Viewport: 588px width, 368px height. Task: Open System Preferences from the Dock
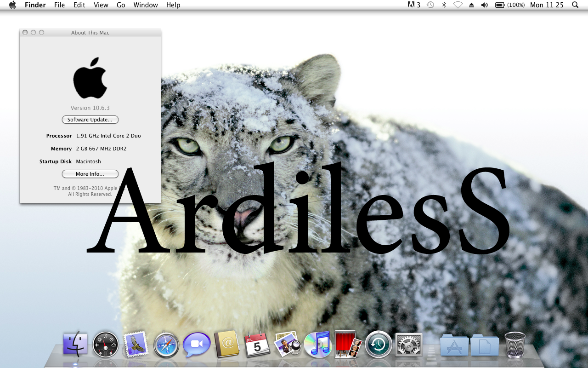(x=409, y=345)
